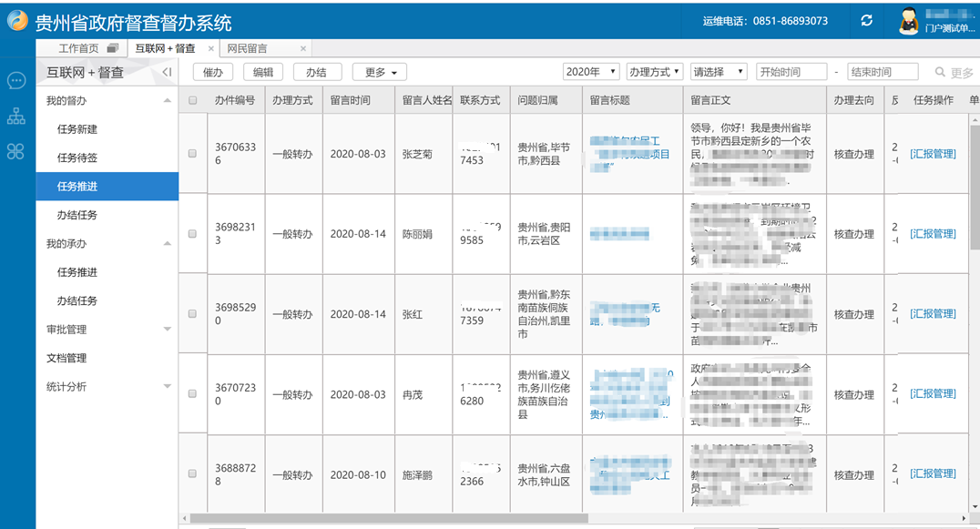Click the 编辑 button
This screenshot has height=529, width=980.
coord(263,73)
